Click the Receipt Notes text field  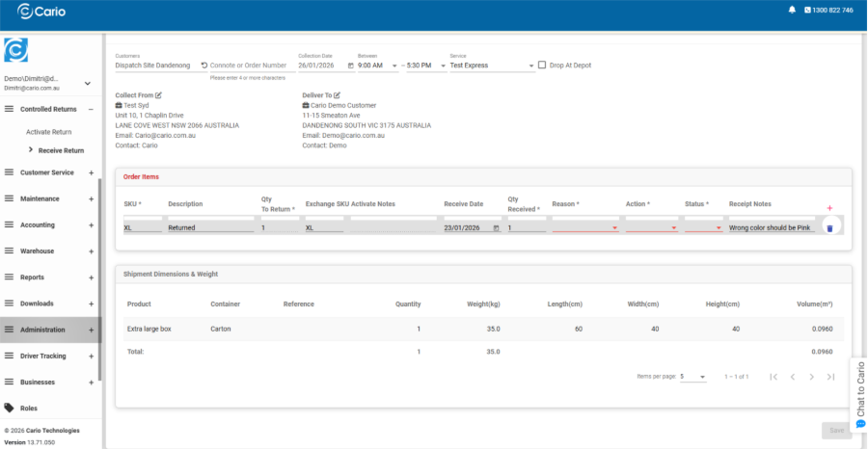click(x=770, y=228)
